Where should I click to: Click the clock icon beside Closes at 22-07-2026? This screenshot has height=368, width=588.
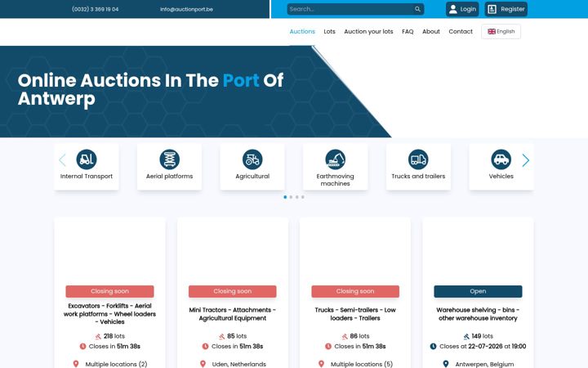point(433,346)
